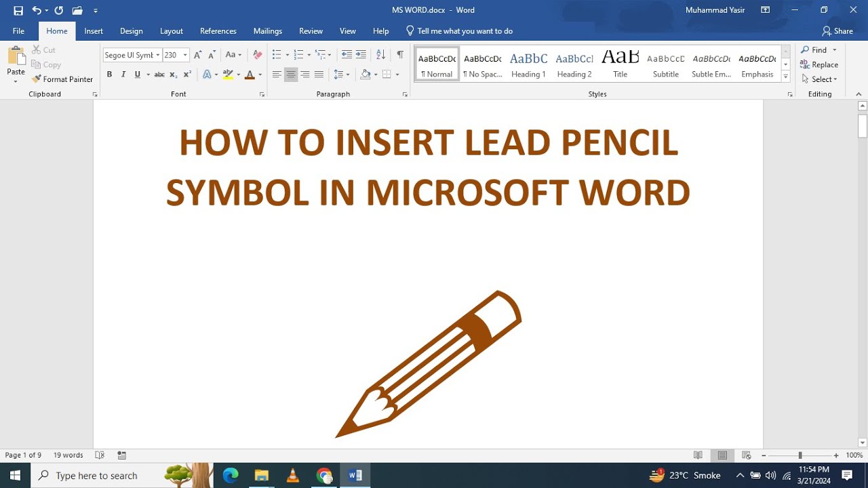The width and height of the screenshot is (868, 488).
Task: Toggle center alignment
Action: pyautogui.click(x=291, y=75)
